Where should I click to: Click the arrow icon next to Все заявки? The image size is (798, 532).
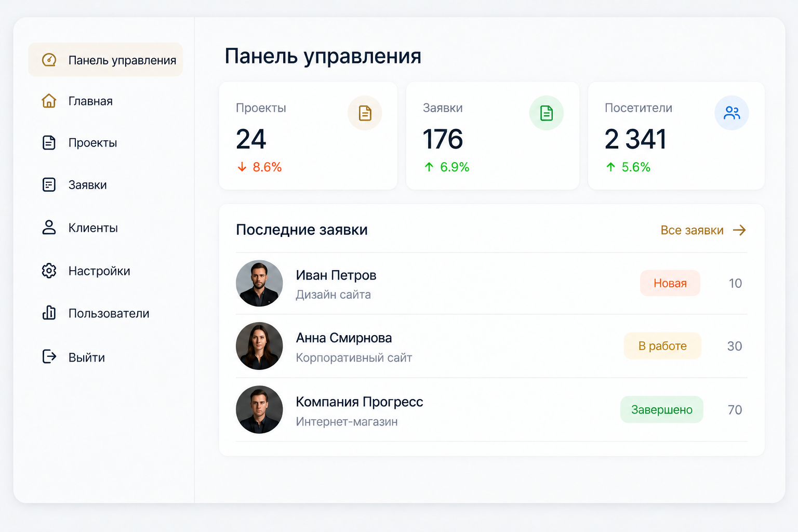pos(739,230)
